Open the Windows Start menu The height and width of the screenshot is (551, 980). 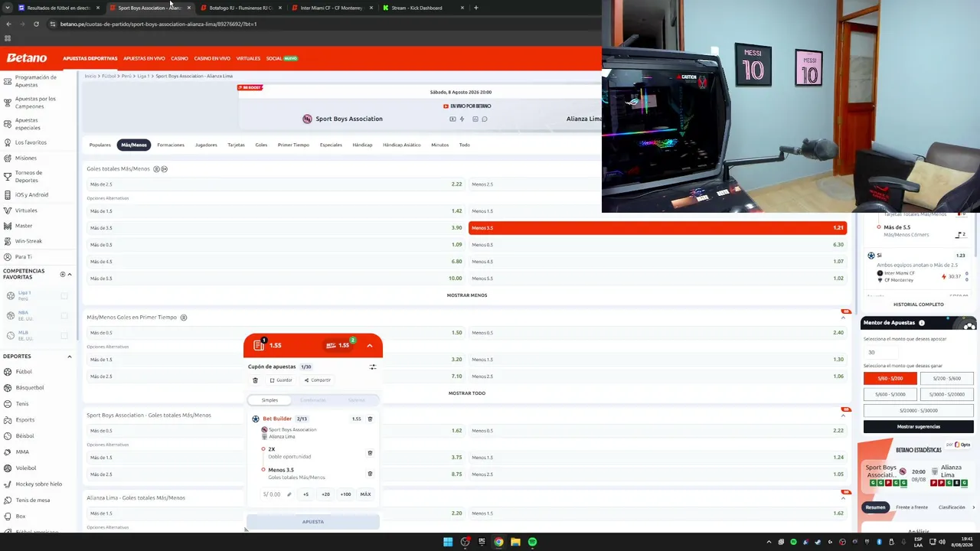point(448,542)
